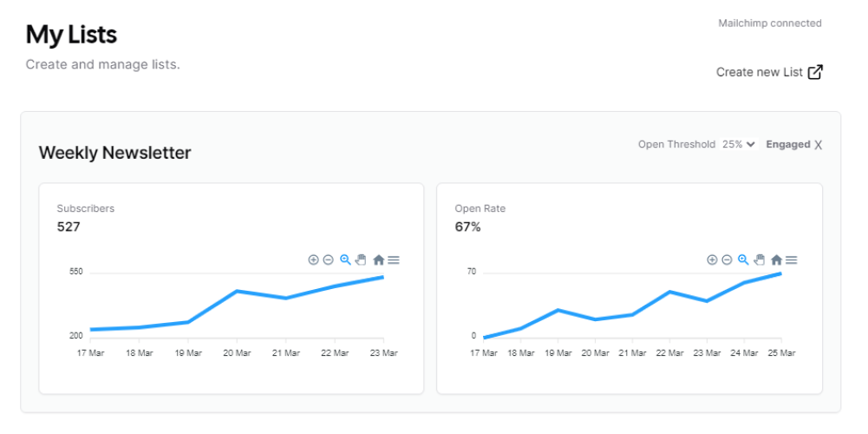Zoom in on the Open Rate chart
This screenshot has width=868, height=434.
(x=712, y=260)
